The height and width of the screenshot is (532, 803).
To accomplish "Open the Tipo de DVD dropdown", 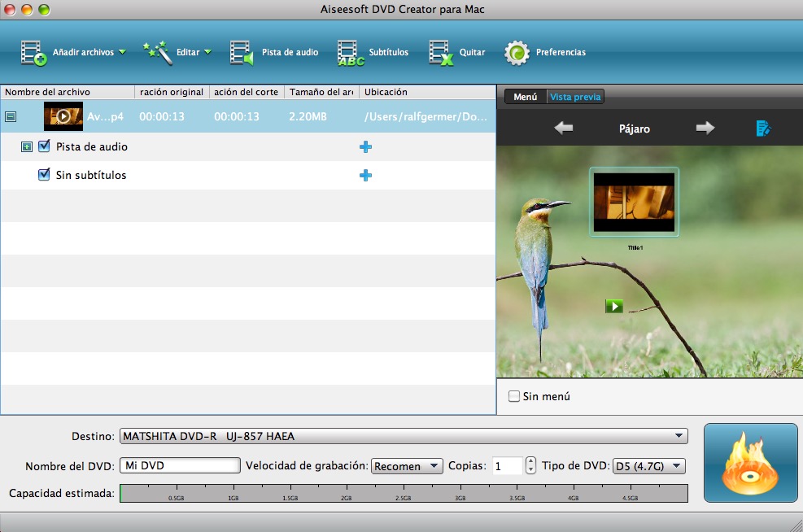I will pyautogui.click(x=649, y=466).
